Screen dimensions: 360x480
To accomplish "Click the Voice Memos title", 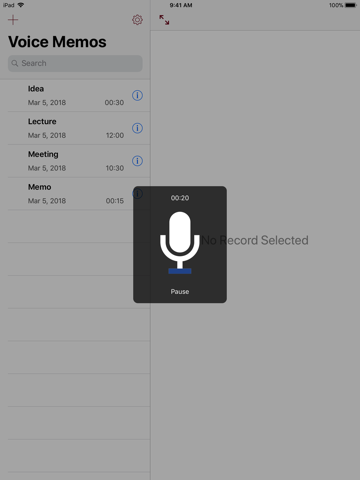I will 57,42.
